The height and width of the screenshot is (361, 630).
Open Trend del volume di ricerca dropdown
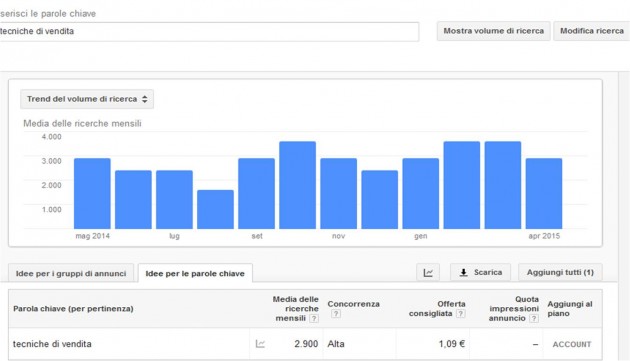(x=87, y=99)
